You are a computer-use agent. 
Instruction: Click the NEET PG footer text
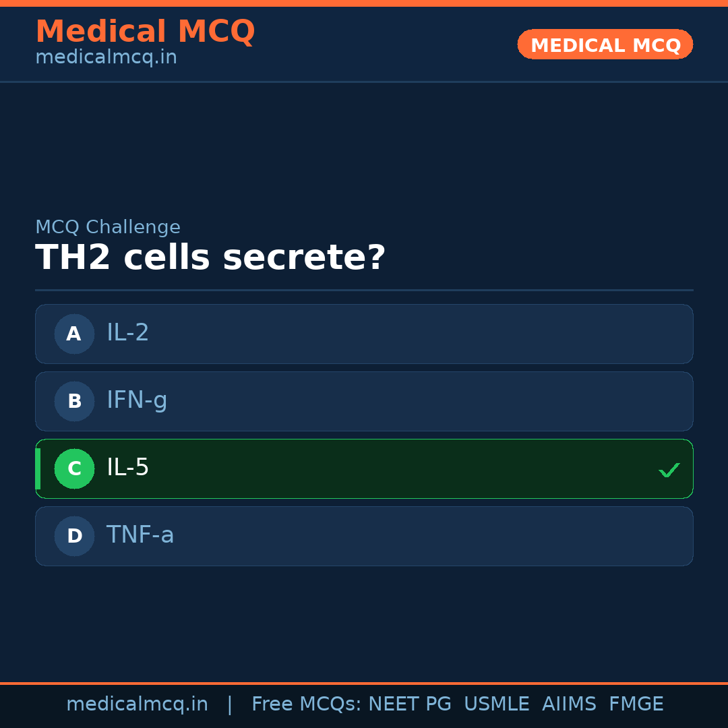coord(410,704)
